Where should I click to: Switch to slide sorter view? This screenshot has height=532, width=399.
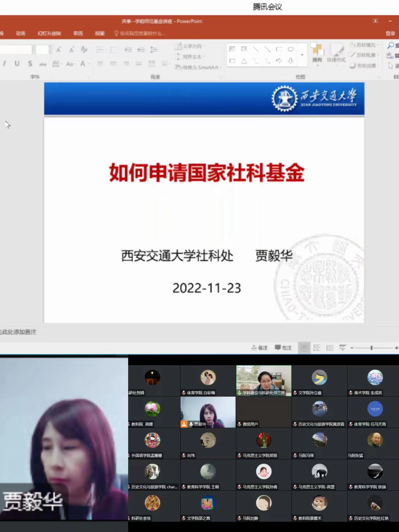(x=317, y=348)
